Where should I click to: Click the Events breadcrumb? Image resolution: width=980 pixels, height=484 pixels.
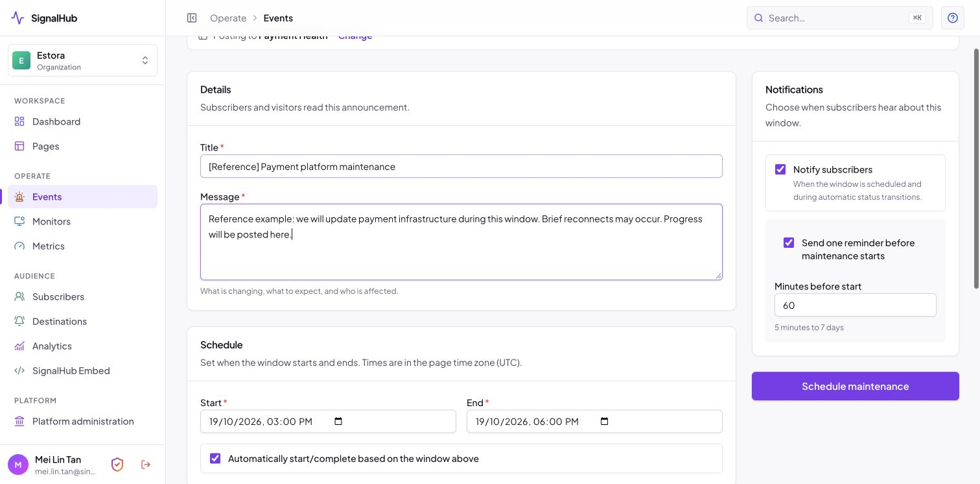[278, 18]
